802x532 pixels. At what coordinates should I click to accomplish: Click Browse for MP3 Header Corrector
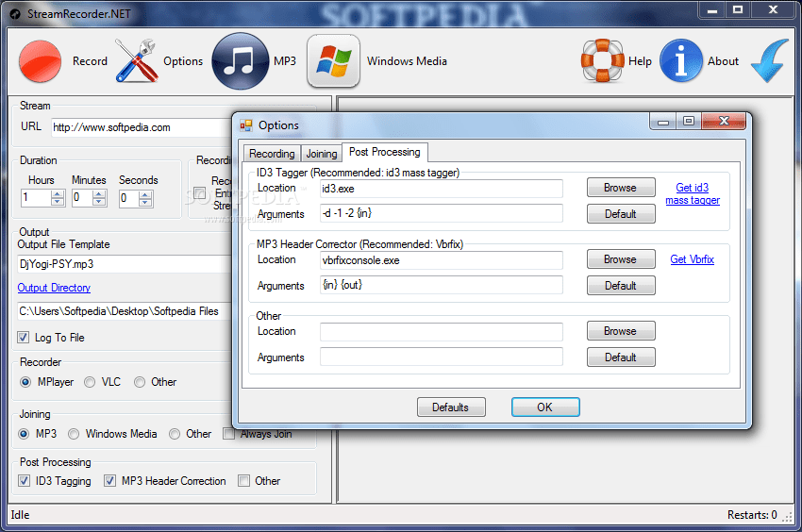click(x=621, y=259)
